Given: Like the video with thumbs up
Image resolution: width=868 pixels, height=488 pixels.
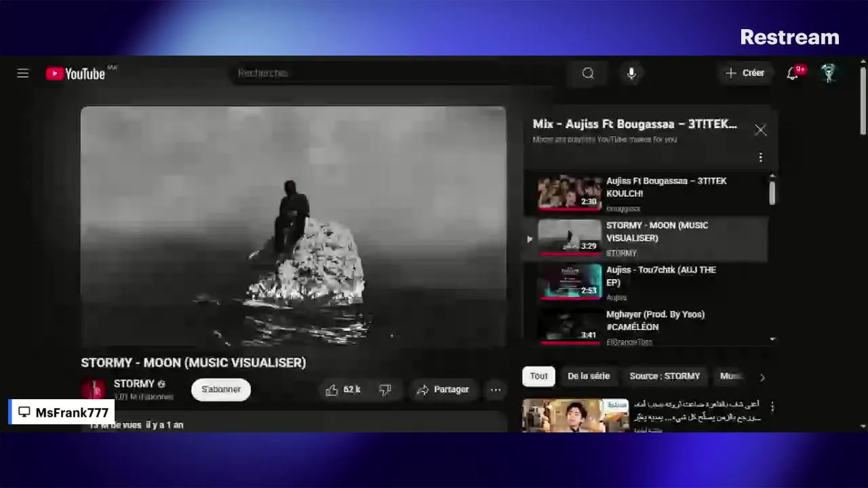Looking at the screenshot, I should click(x=344, y=390).
